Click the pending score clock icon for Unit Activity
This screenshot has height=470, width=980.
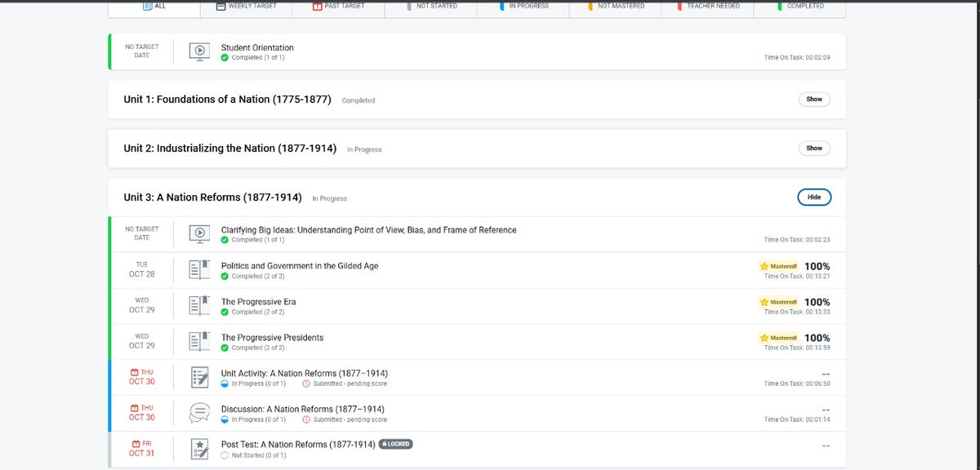pyautogui.click(x=306, y=384)
